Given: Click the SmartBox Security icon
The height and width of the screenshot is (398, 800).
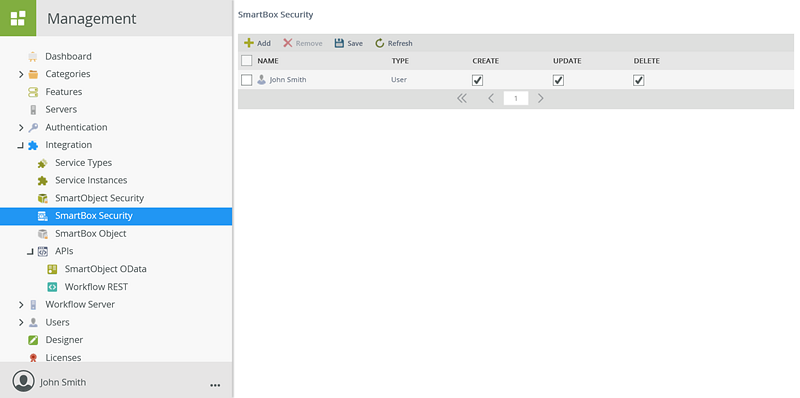Looking at the screenshot, I should 43,216.
